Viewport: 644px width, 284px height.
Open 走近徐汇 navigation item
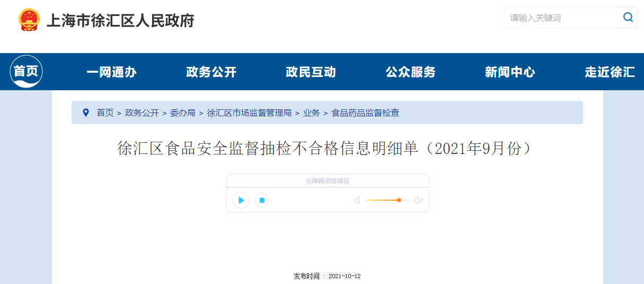click(610, 72)
